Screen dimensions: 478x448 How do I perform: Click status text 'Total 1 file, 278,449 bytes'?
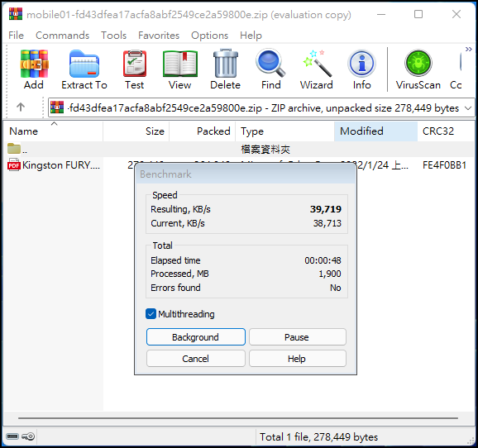coord(318,437)
